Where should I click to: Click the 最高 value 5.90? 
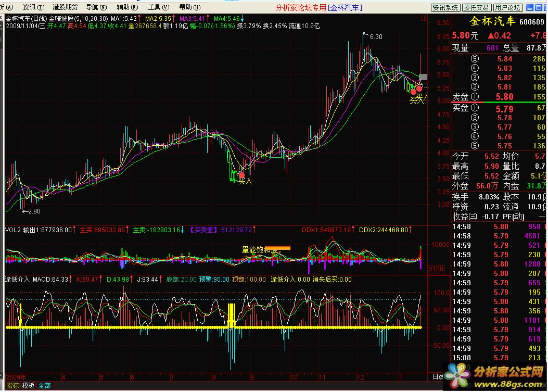click(x=491, y=166)
